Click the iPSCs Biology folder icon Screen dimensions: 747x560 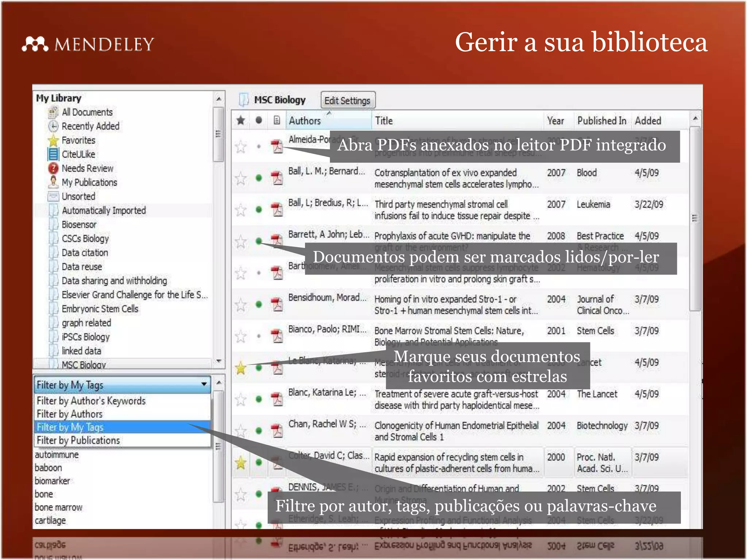point(53,337)
